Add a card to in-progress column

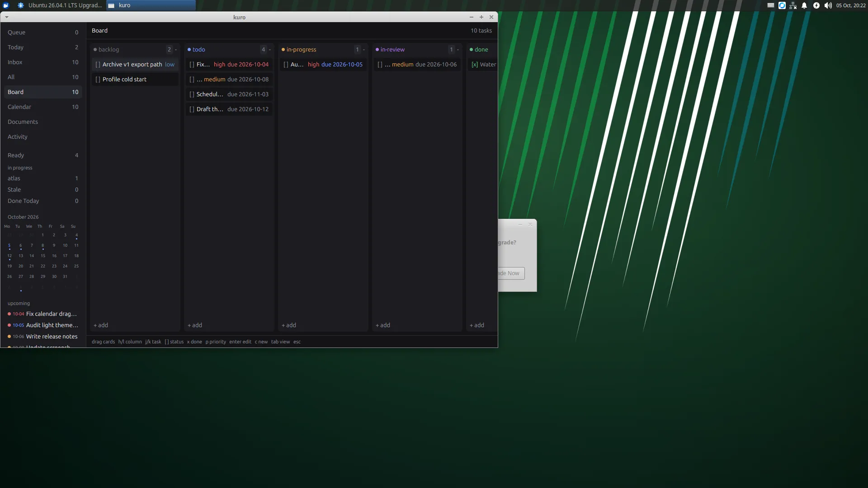[289, 325]
